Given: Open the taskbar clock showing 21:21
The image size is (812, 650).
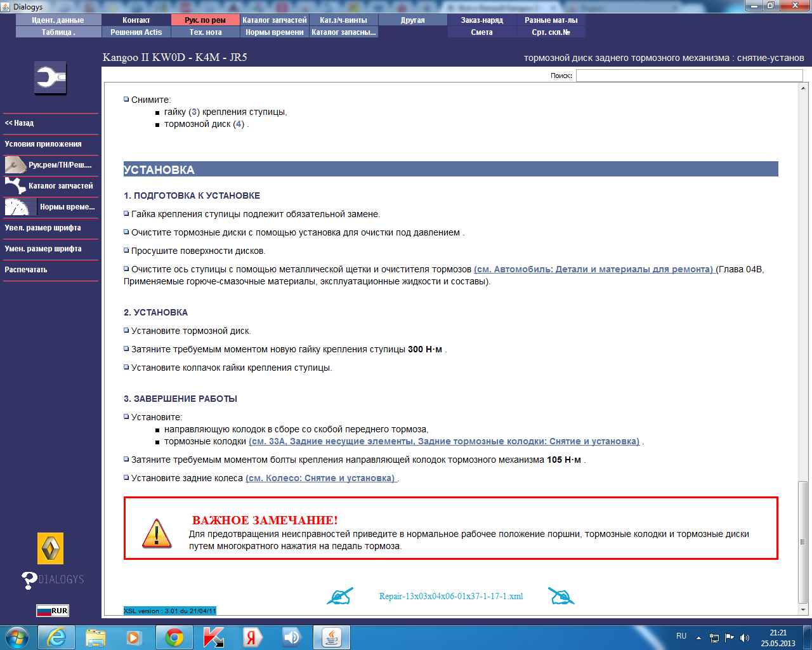Looking at the screenshot, I should (778, 638).
